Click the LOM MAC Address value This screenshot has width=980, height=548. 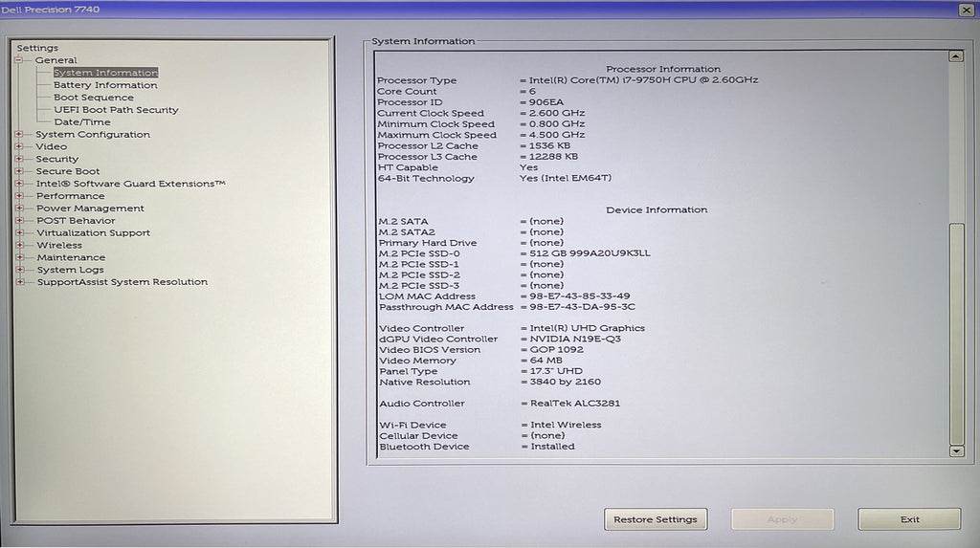point(580,296)
